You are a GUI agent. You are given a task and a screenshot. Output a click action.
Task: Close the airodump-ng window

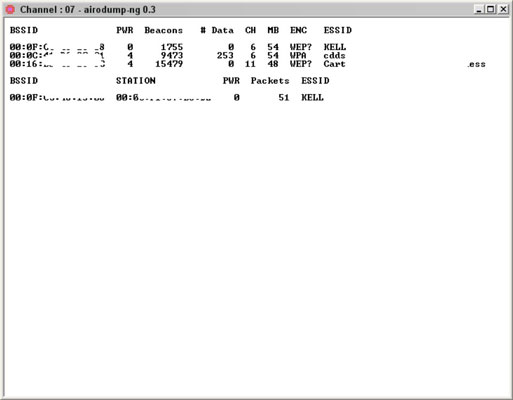[503, 9]
